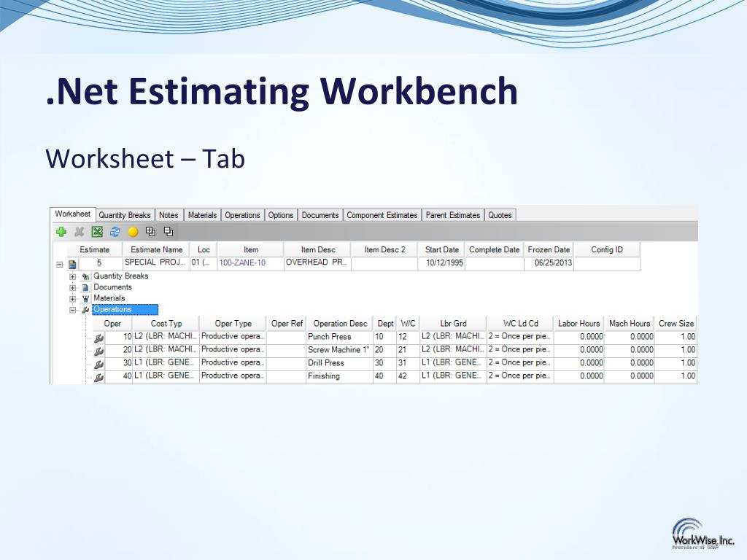Viewport: 747px width, 560px height.
Task: Click the wrench icon for operation 20
Action: (x=98, y=351)
